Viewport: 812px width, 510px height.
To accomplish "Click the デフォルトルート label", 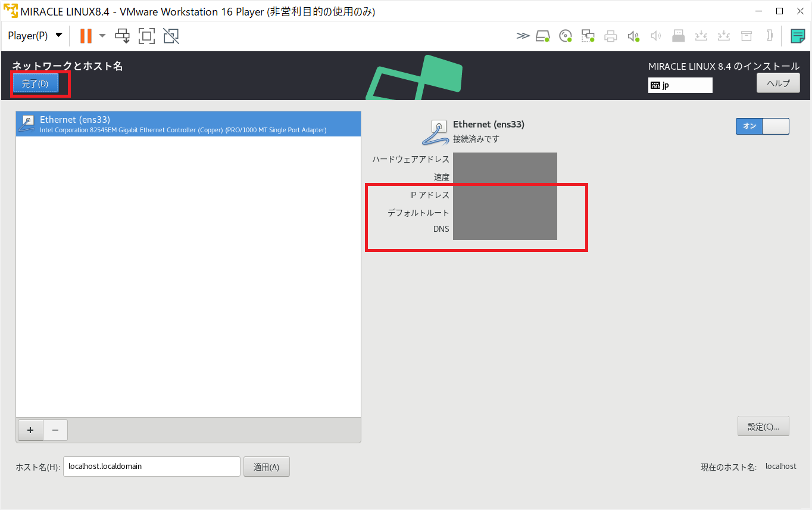I will click(419, 213).
